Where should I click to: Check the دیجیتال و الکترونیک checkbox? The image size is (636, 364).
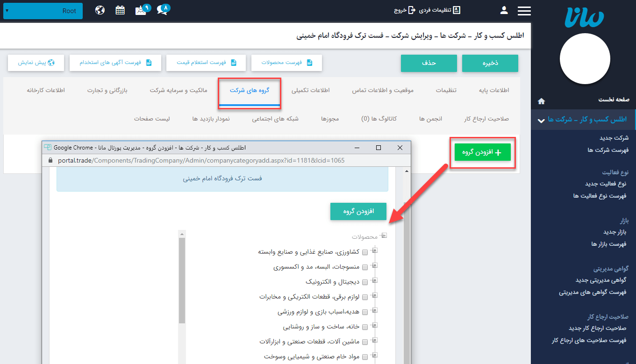click(x=365, y=282)
